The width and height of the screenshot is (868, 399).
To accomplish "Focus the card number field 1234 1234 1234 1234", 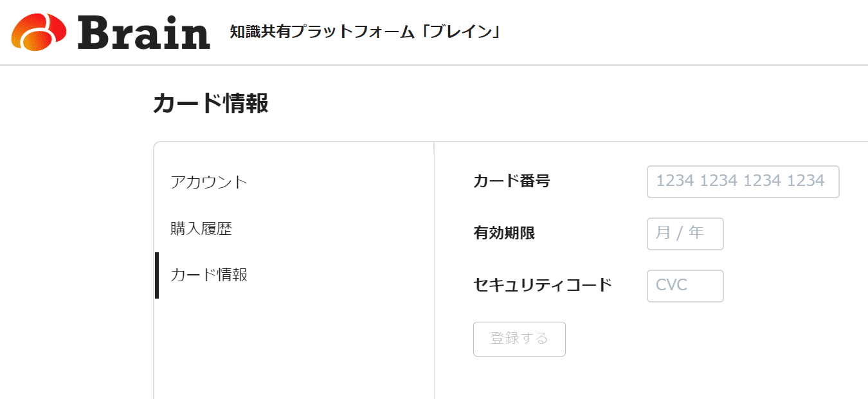I will [743, 181].
